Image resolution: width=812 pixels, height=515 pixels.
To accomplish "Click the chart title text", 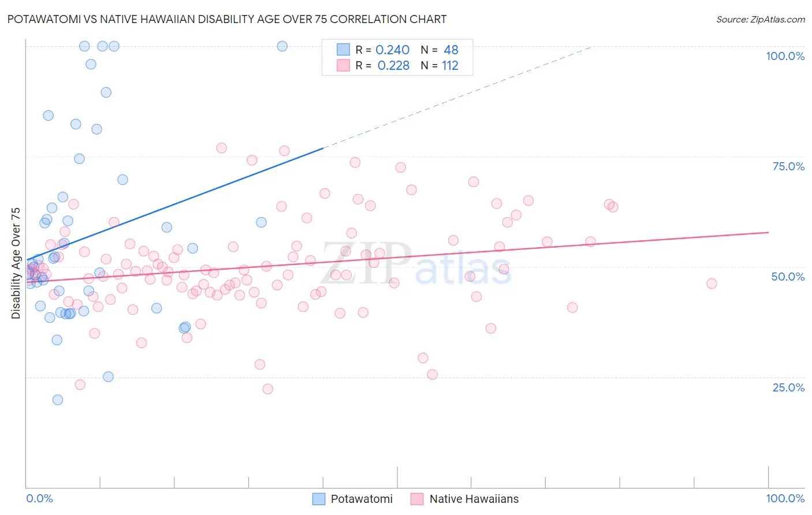I will click(x=226, y=19).
